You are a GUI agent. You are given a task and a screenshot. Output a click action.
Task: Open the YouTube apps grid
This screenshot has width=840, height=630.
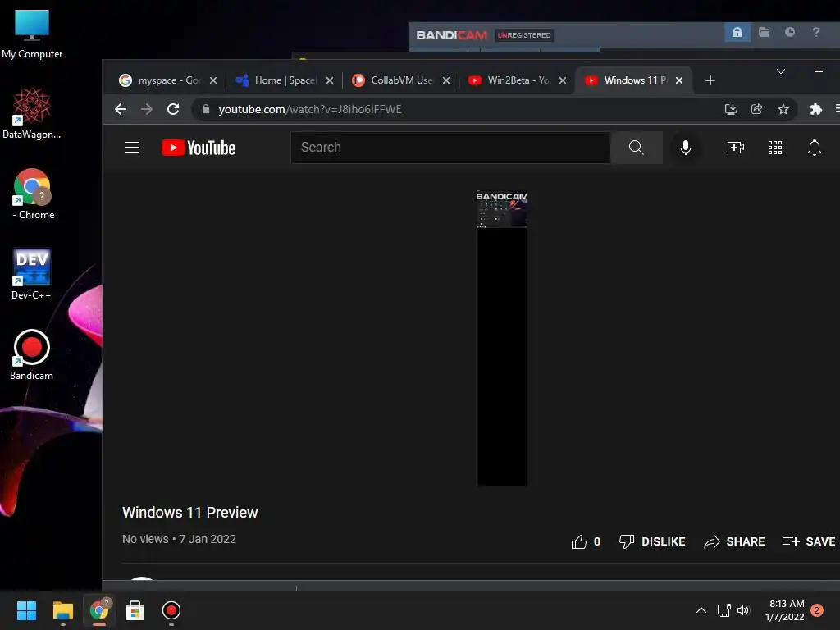[x=775, y=148]
